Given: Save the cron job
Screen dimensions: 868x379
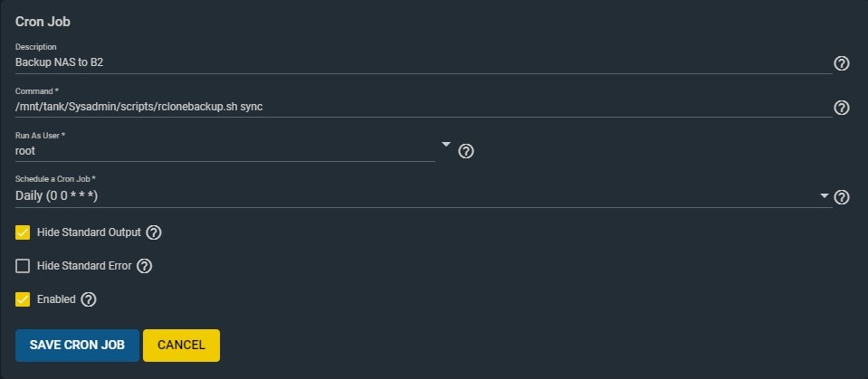Looking at the screenshot, I should point(77,346).
